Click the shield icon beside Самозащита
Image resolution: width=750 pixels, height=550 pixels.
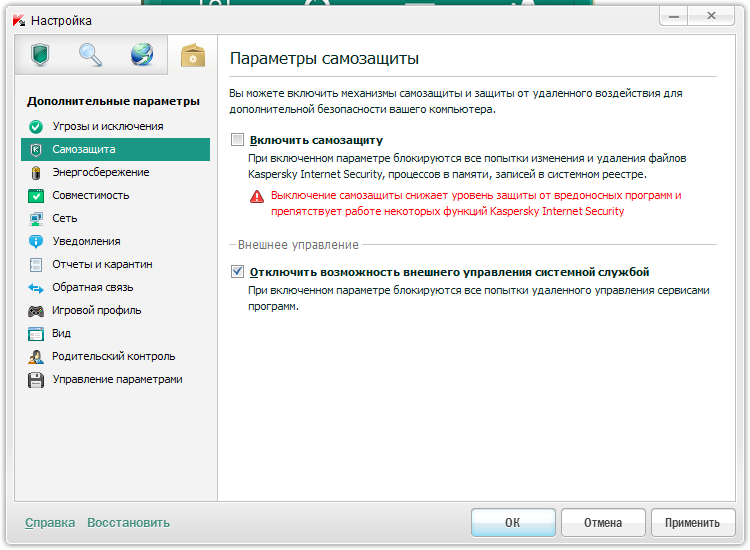(36, 150)
